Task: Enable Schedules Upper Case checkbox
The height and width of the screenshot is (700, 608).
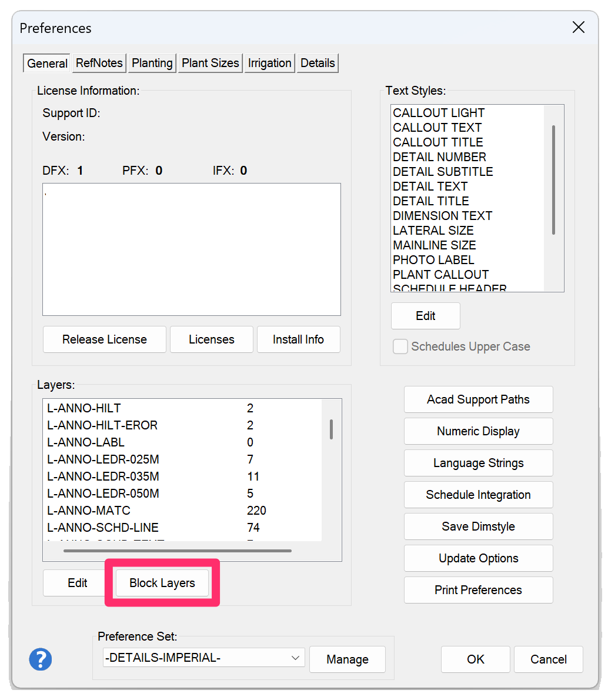Action: pos(400,346)
